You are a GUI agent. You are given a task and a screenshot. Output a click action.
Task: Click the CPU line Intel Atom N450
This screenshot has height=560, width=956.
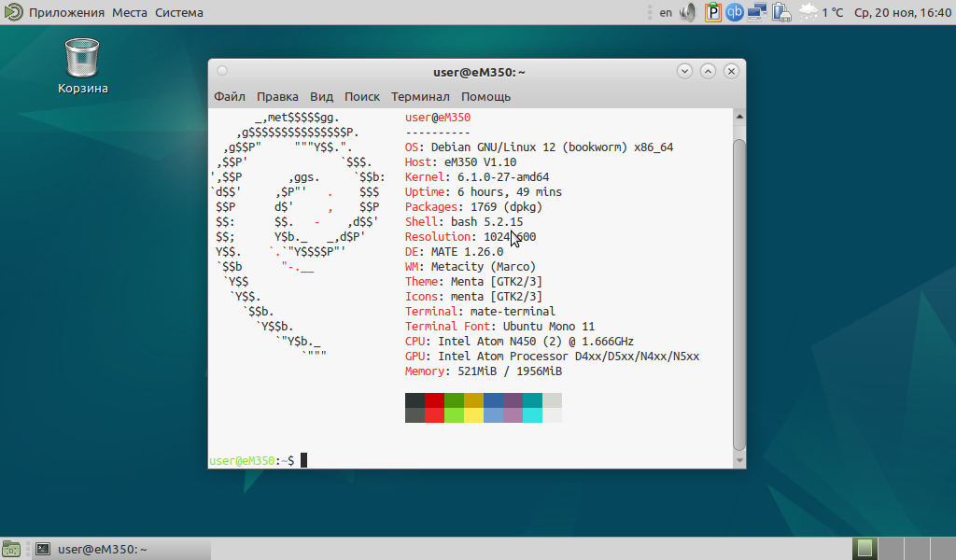(519, 342)
